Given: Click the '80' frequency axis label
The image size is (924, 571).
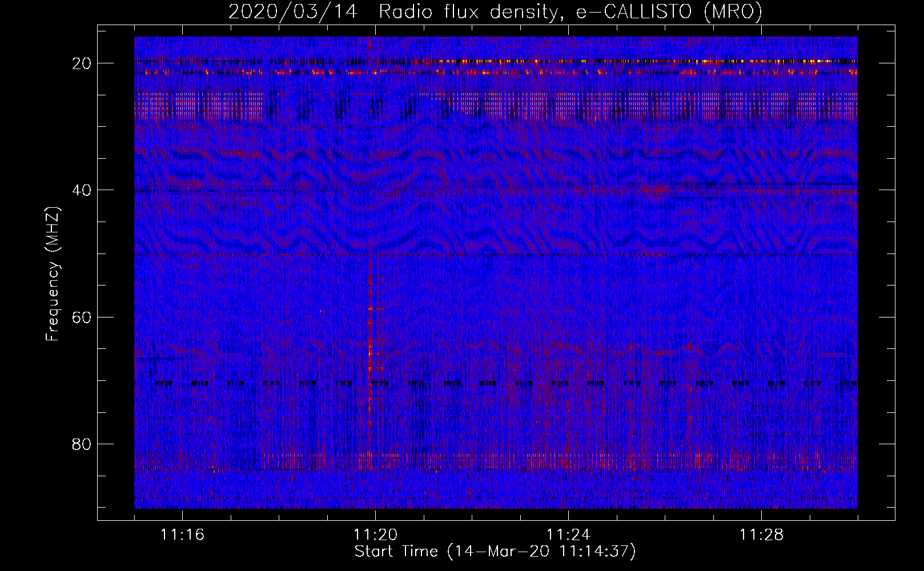Looking at the screenshot, I should pyautogui.click(x=82, y=444).
